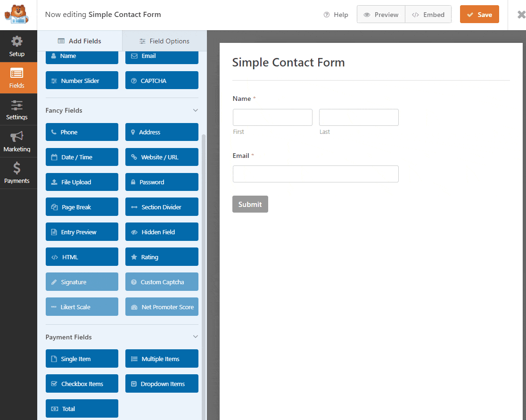526x420 pixels.
Task: Add a Page Break field
Action: (x=82, y=207)
